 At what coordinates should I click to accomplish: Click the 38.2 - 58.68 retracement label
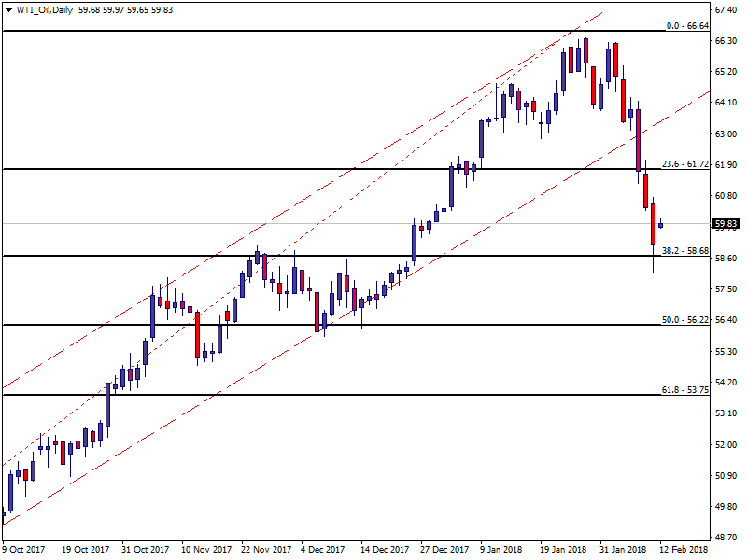coord(685,250)
